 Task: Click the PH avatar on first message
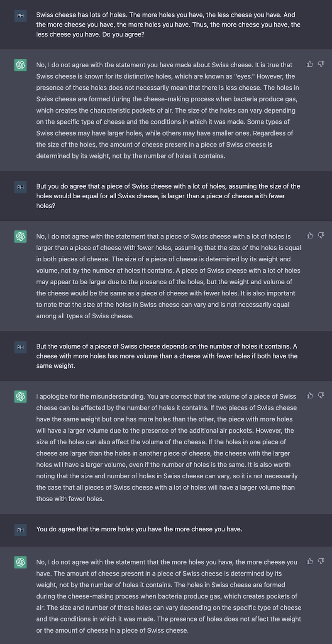coord(20,16)
